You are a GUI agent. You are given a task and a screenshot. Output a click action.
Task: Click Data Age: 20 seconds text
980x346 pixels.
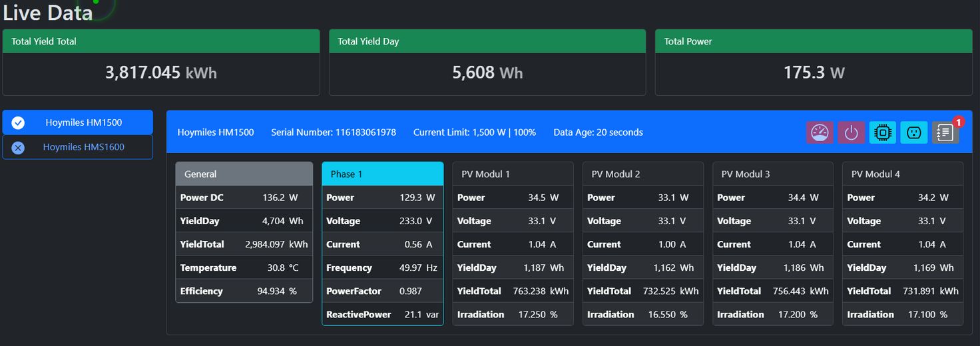tap(598, 132)
